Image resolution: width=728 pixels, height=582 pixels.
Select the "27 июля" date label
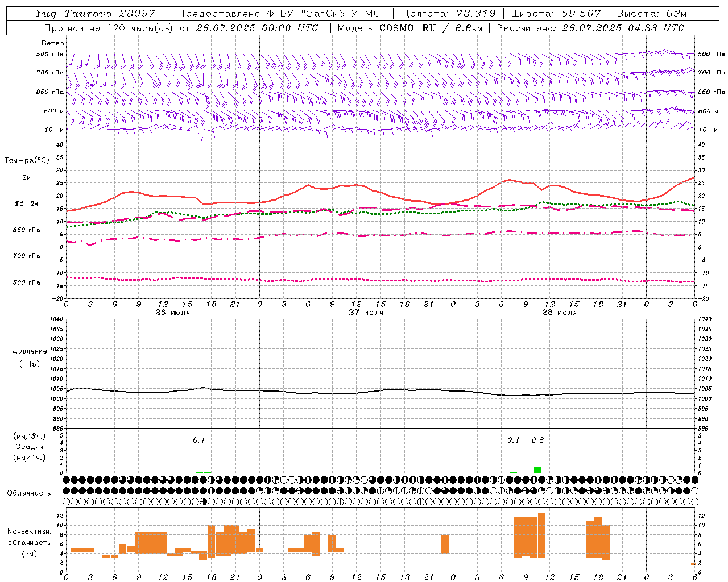366,313
